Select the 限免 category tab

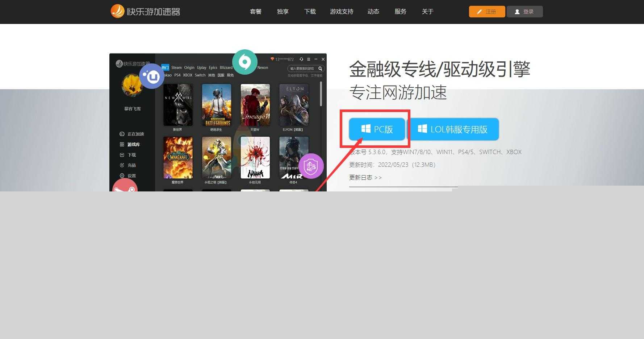pos(230,75)
